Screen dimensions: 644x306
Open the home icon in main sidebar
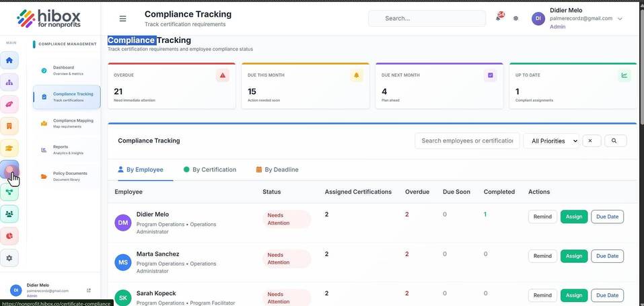tap(9, 61)
